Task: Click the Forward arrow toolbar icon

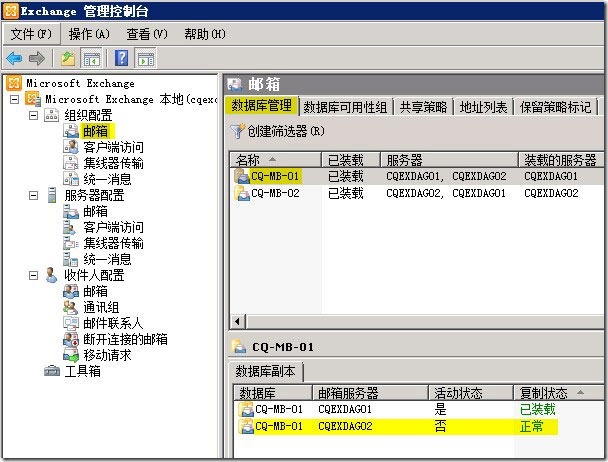Action: point(37,59)
